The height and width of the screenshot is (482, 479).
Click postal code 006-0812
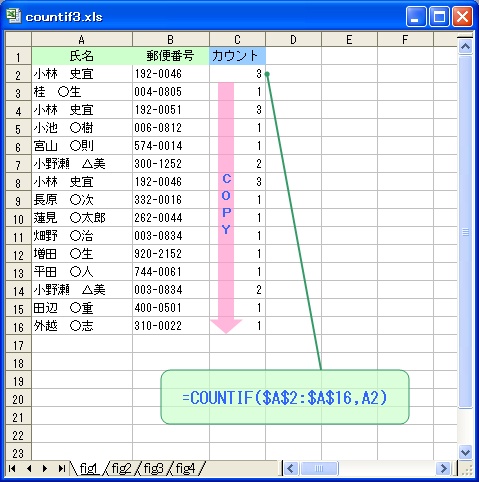click(x=171, y=128)
